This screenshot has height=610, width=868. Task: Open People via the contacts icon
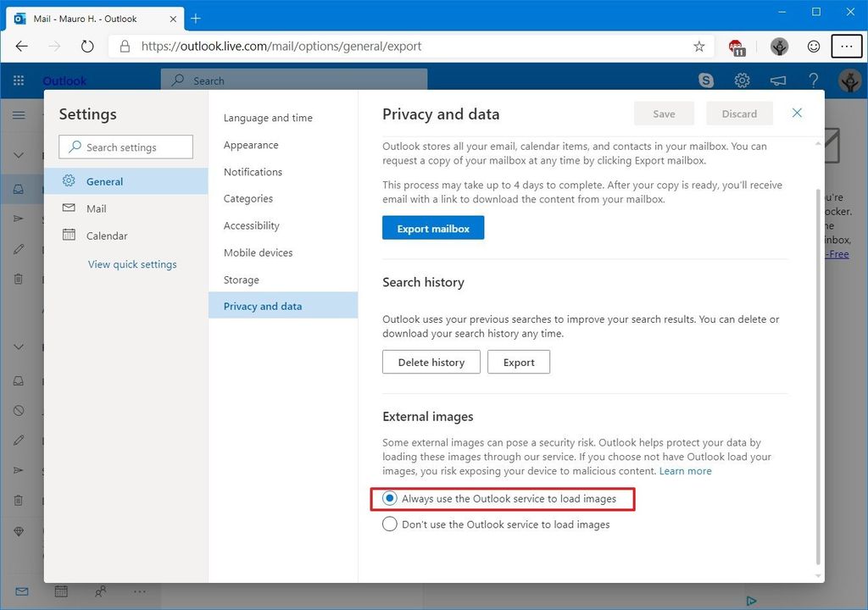click(x=100, y=591)
